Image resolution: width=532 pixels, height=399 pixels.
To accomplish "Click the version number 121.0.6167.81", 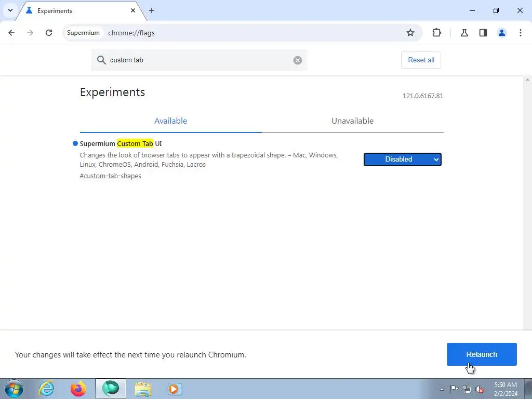I will click(x=423, y=96).
